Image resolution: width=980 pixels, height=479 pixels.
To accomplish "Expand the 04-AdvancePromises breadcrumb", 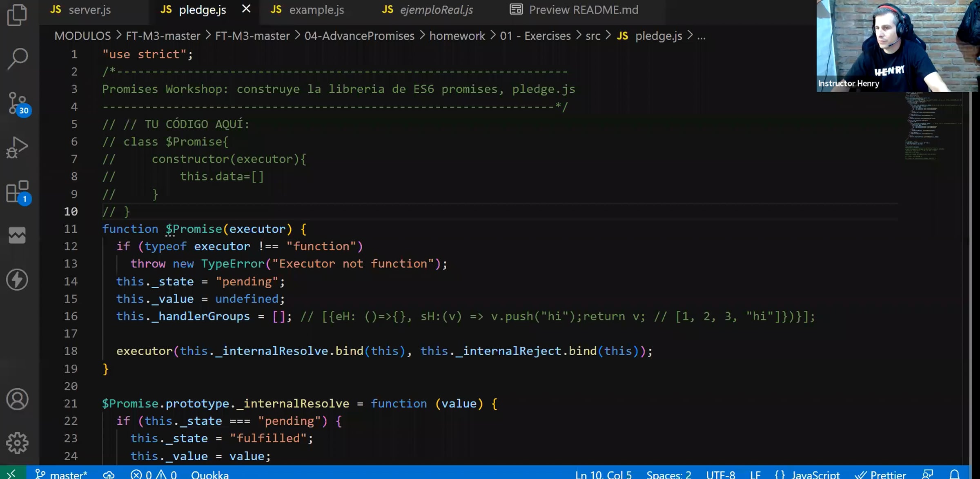I will point(359,36).
